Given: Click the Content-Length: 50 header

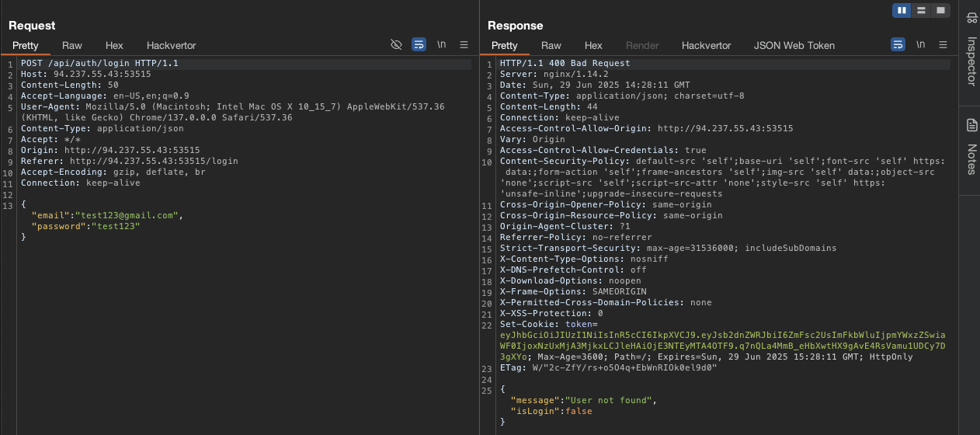Looking at the screenshot, I should coord(70,85).
